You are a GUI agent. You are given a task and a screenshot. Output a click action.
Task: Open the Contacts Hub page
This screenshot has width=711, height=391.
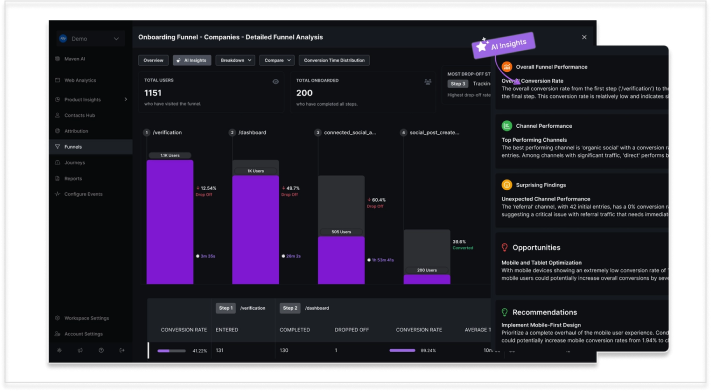coord(79,115)
